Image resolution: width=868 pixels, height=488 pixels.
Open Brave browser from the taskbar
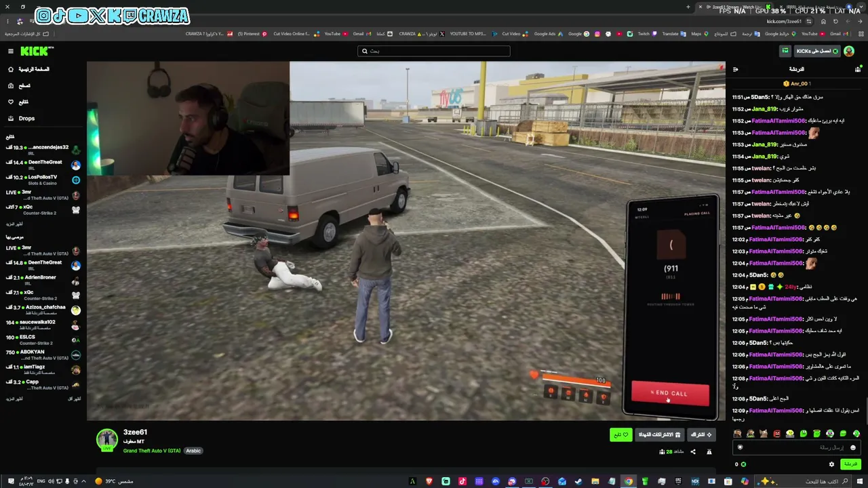tap(429, 481)
